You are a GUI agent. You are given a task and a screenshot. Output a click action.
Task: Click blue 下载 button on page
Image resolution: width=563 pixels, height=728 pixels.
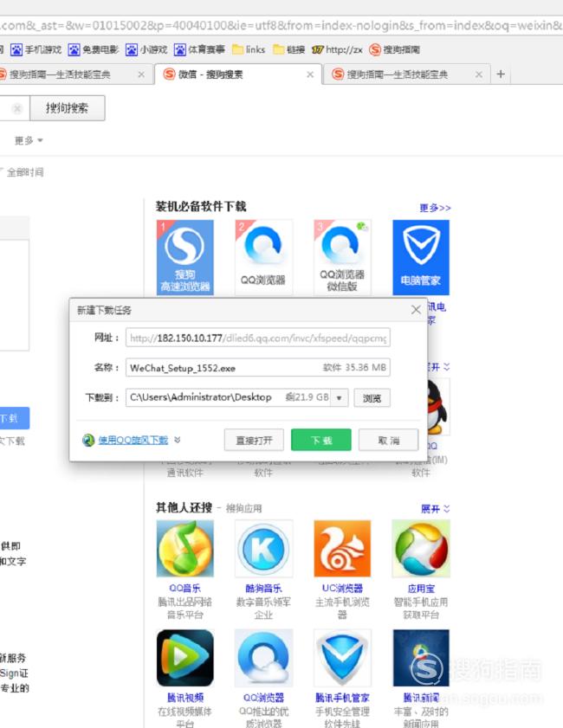pyautogui.click(x=14, y=418)
